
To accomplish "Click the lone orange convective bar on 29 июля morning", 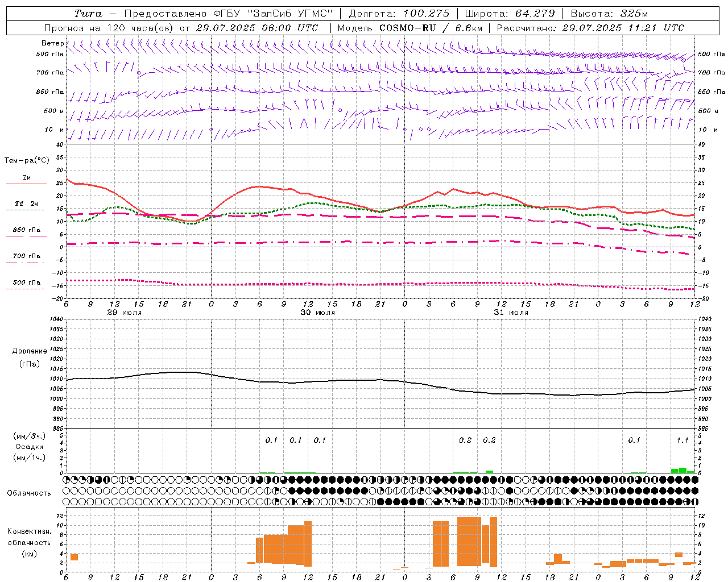I will 74,557.
